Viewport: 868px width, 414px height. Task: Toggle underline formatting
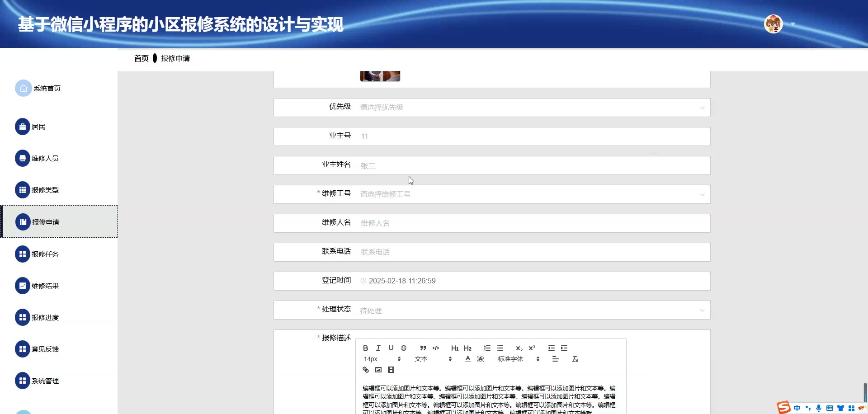click(x=391, y=348)
